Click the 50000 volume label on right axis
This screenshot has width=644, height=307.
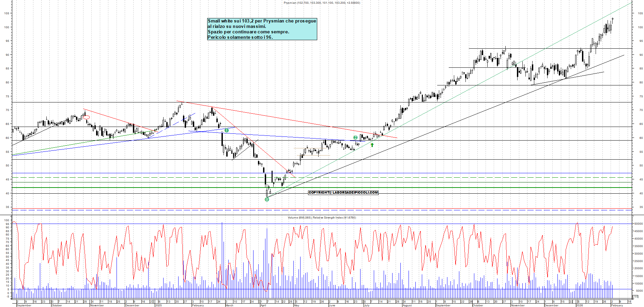pyautogui.click(x=639, y=224)
